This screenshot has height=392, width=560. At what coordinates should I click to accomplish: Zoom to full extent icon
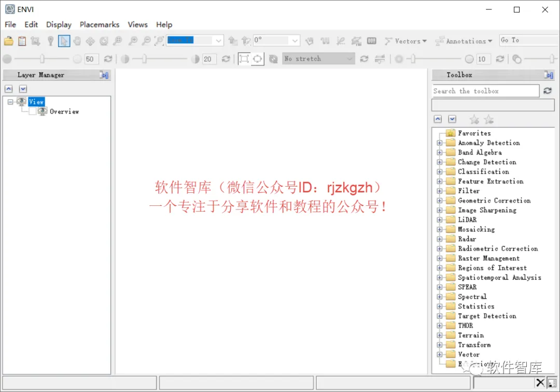pyautogui.click(x=159, y=41)
